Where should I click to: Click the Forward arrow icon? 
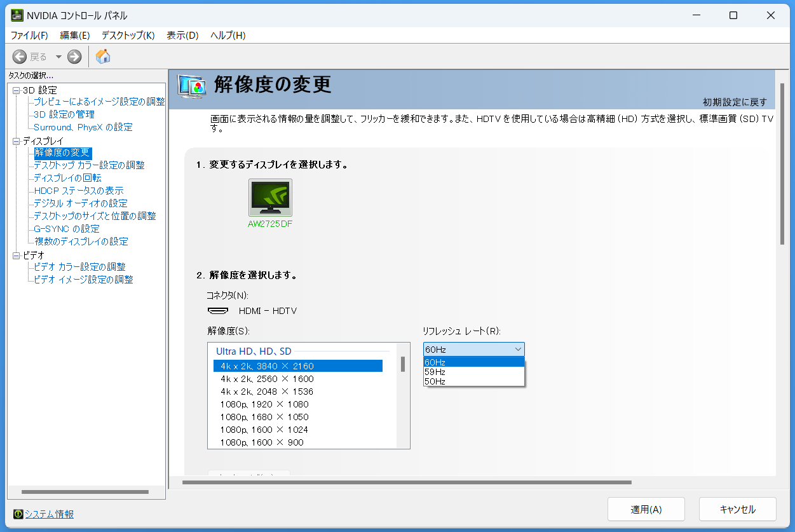pos(74,57)
